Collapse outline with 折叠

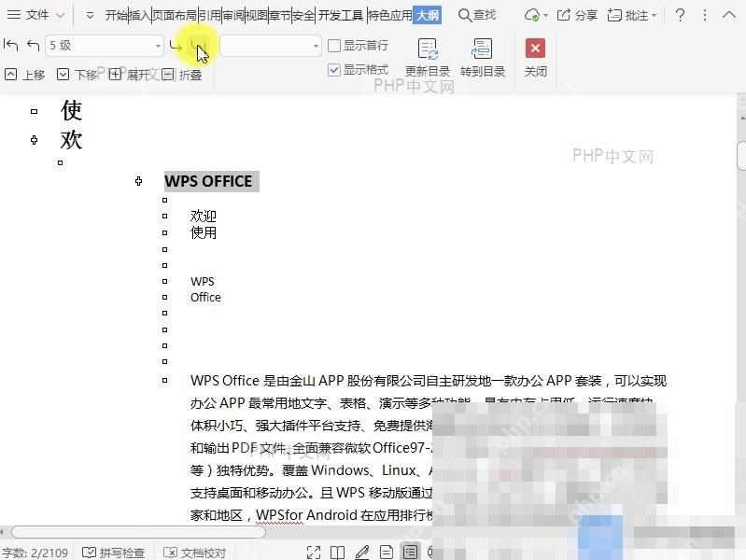click(181, 75)
